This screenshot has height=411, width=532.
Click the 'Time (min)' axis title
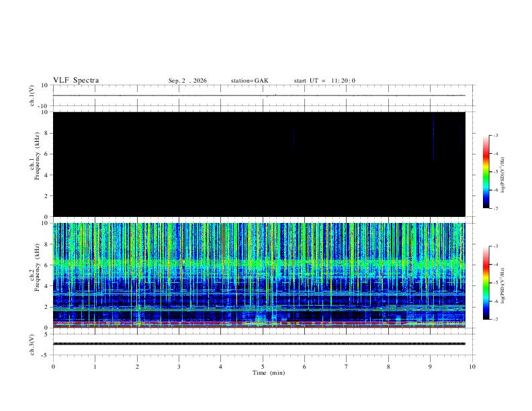[x=269, y=373]
